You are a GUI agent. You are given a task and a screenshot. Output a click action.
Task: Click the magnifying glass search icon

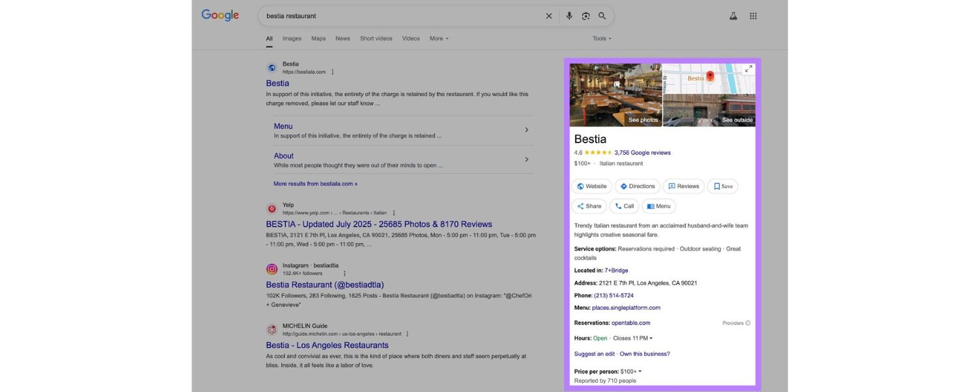(602, 16)
